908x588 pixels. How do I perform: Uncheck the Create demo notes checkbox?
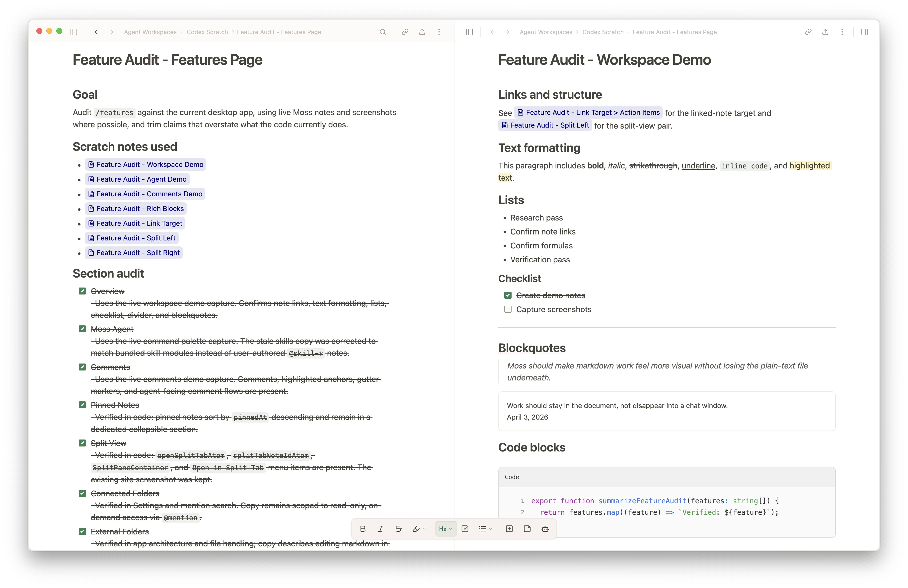[x=507, y=295]
